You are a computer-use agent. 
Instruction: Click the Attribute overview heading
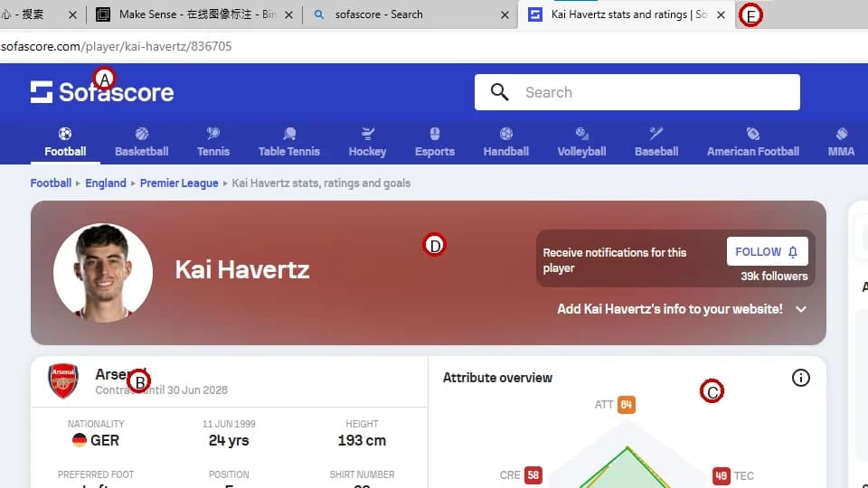point(497,378)
